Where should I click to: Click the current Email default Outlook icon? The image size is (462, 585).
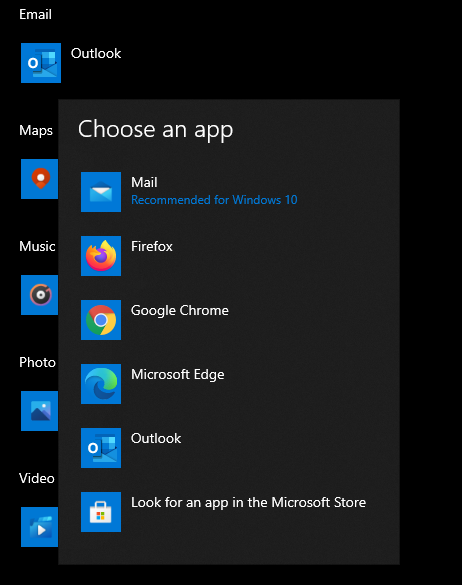(41, 63)
